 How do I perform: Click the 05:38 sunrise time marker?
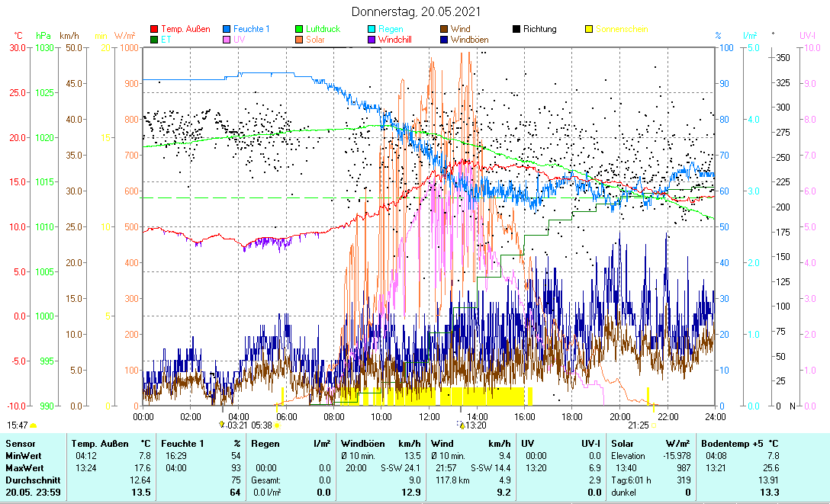click(x=262, y=425)
